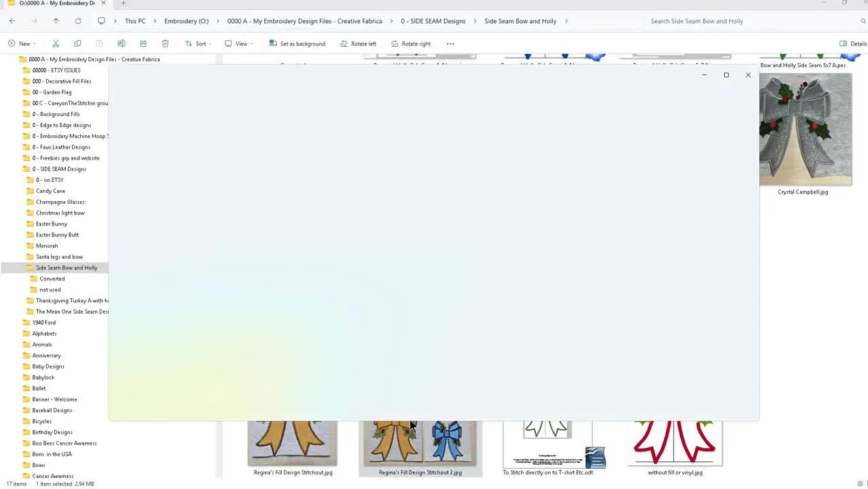868x489 pixels.
Task: Navigate back with the back arrow
Action: pos(12,21)
